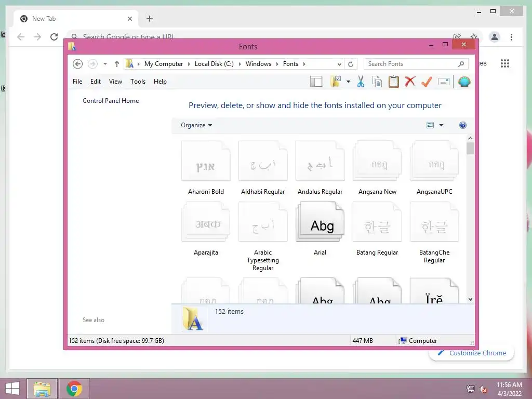Click the Windows Start button
The height and width of the screenshot is (399, 532).
[12, 389]
